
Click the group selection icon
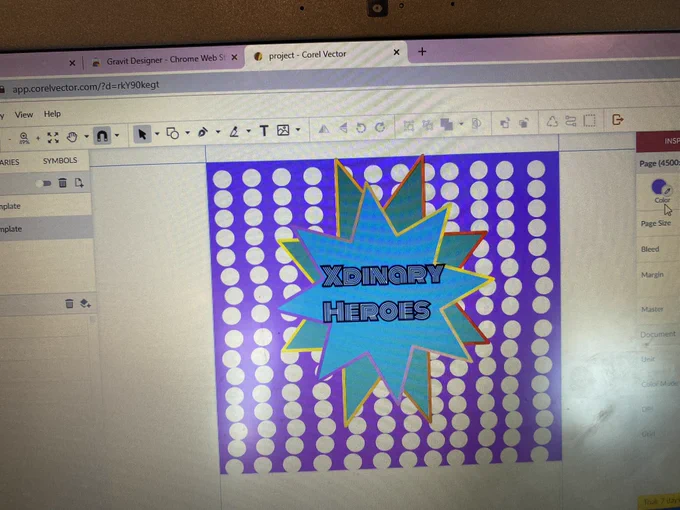(x=409, y=126)
